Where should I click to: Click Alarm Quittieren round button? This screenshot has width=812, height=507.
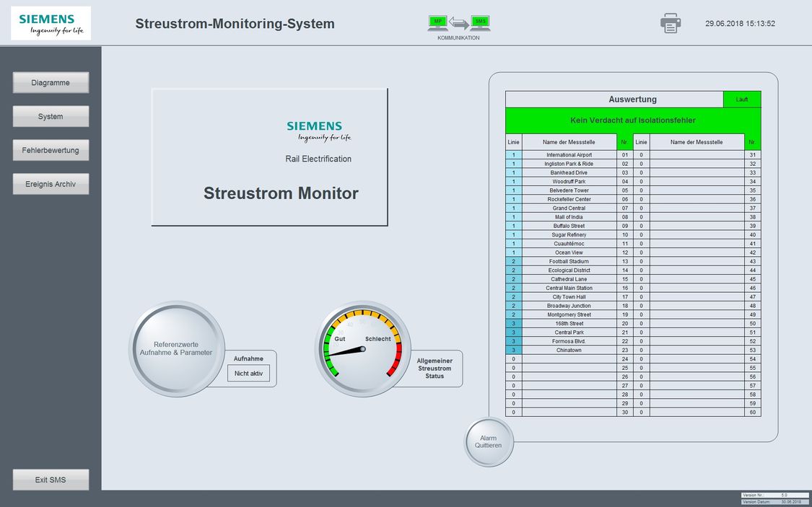[489, 442]
